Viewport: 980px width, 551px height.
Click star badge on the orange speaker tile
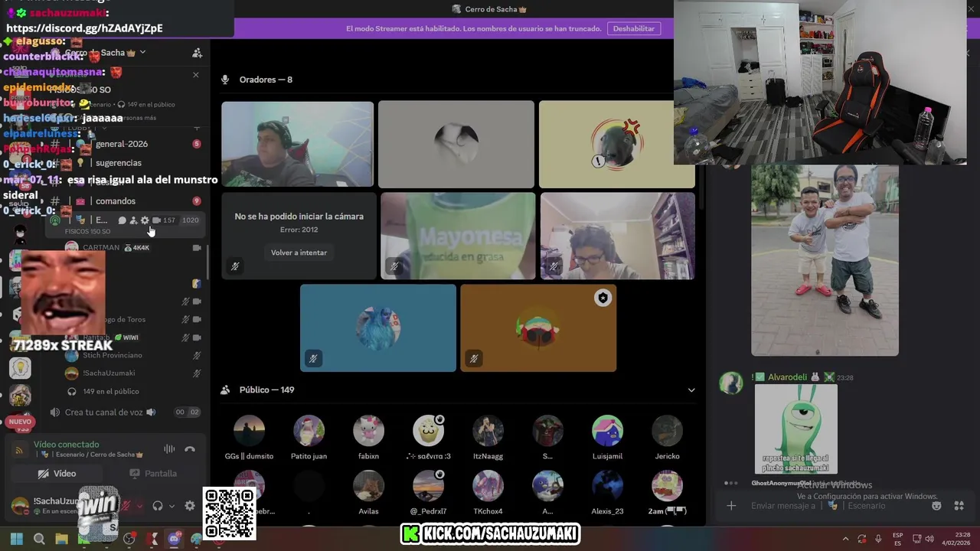tap(603, 298)
